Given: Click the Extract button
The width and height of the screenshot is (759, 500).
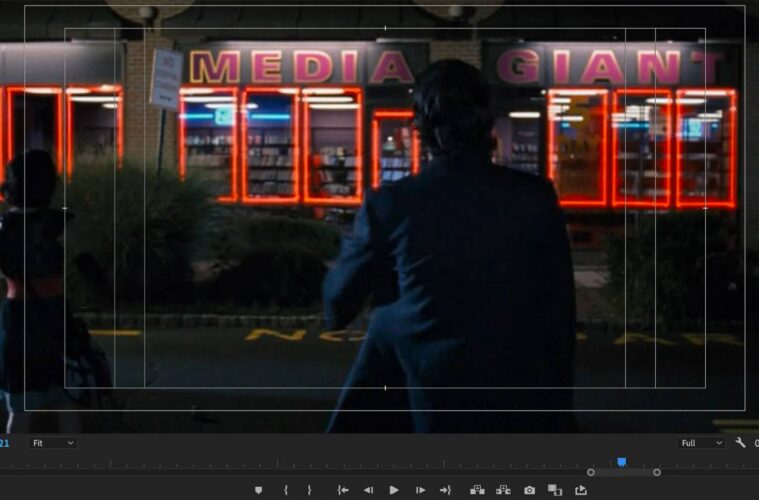Looking at the screenshot, I should coord(503,490).
